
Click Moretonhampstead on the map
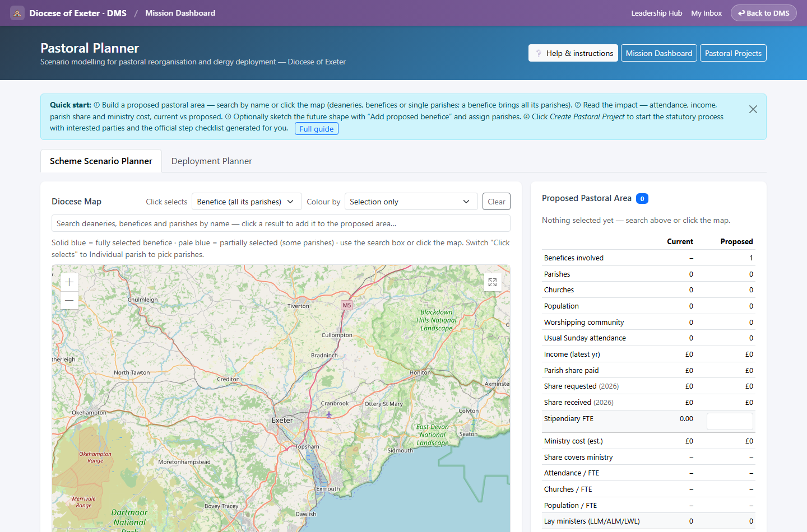click(x=184, y=462)
